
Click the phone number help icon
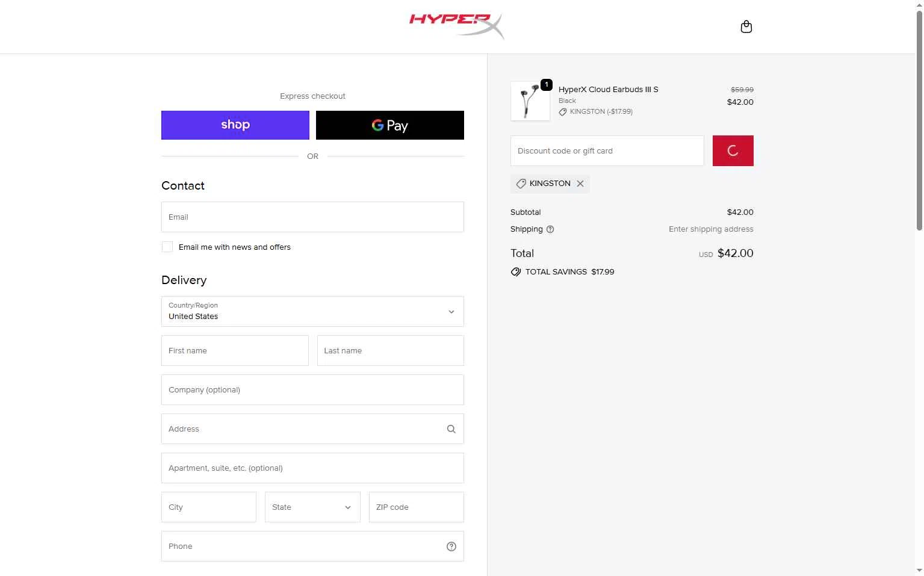coord(451,547)
